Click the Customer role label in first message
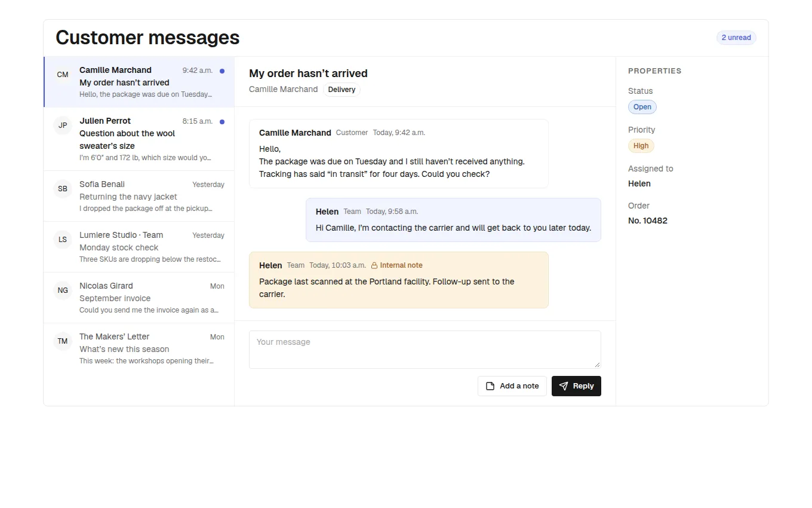 pyautogui.click(x=352, y=133)
